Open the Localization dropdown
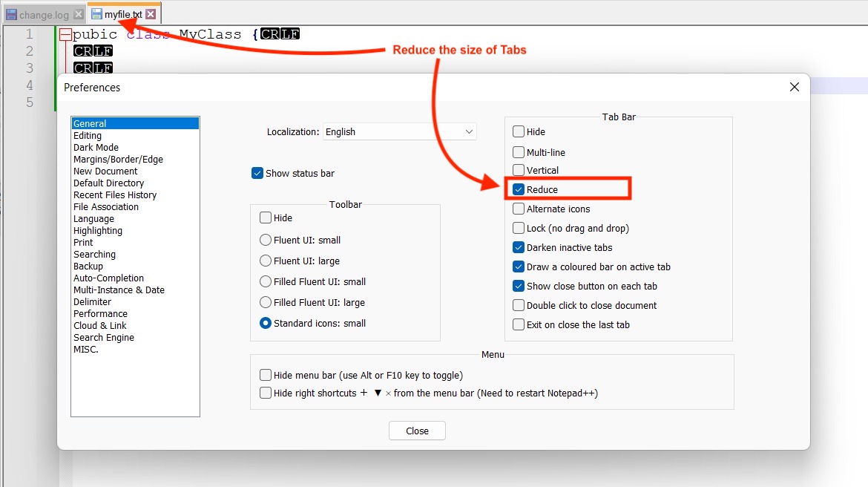The width and height of the screenshot is (868, 487). pos(400,132)
